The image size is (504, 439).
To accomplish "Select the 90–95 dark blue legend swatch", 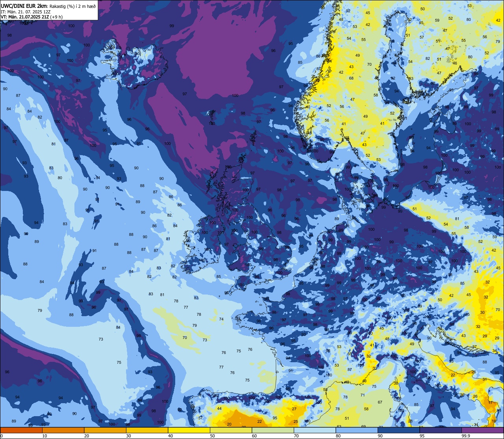I will 398,430.
